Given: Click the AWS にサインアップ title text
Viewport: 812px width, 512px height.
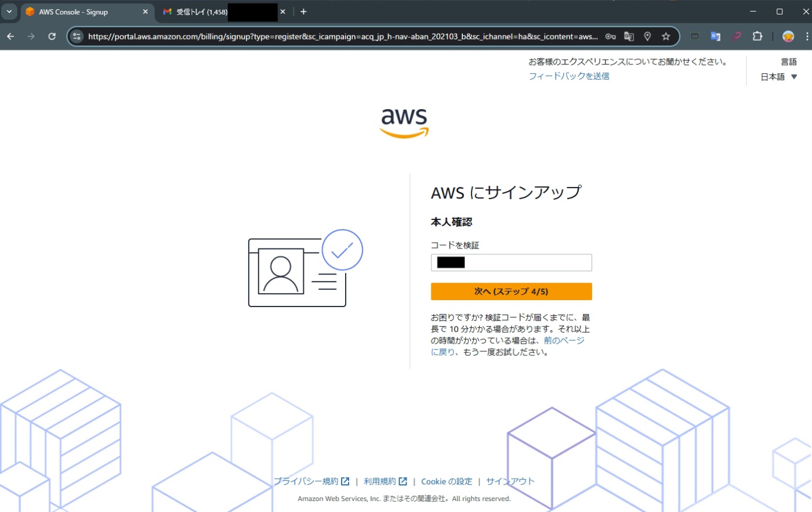Looking at the screenshot, I should (x=506, y=192).
